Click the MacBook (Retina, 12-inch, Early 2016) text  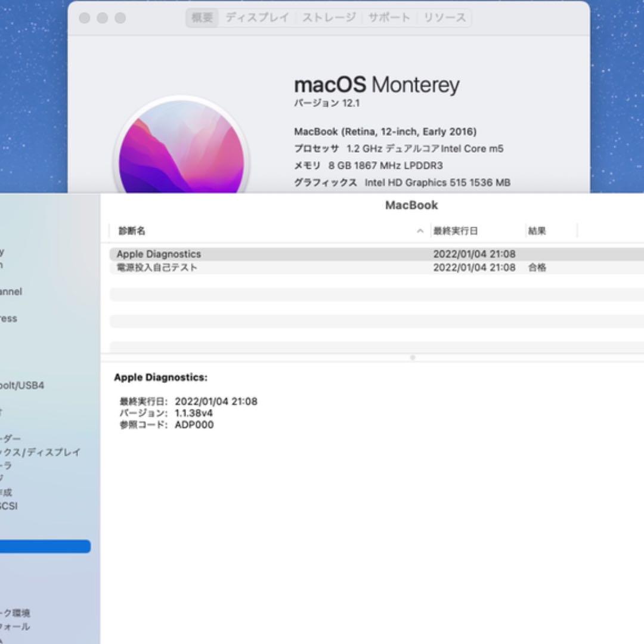click(x=385, y=132)
